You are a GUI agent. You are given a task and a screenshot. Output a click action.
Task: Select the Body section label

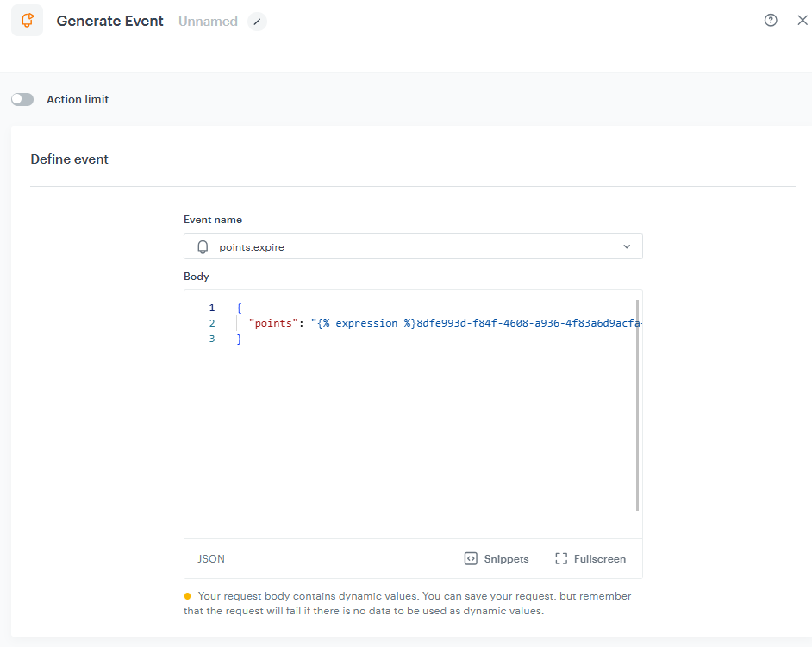195,276
